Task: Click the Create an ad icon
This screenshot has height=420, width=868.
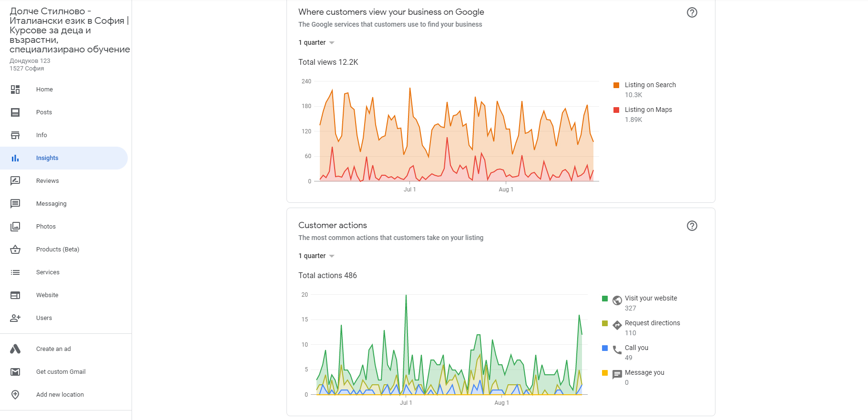Action: 15,349
